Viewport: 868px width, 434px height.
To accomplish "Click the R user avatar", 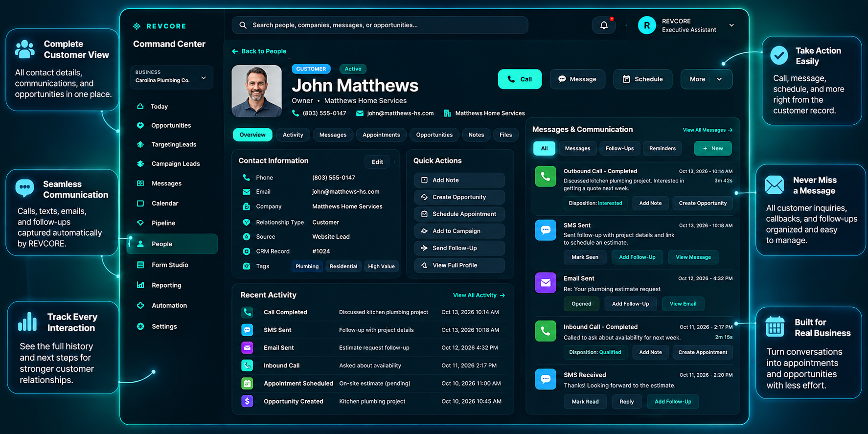I will tap(647, 25).
